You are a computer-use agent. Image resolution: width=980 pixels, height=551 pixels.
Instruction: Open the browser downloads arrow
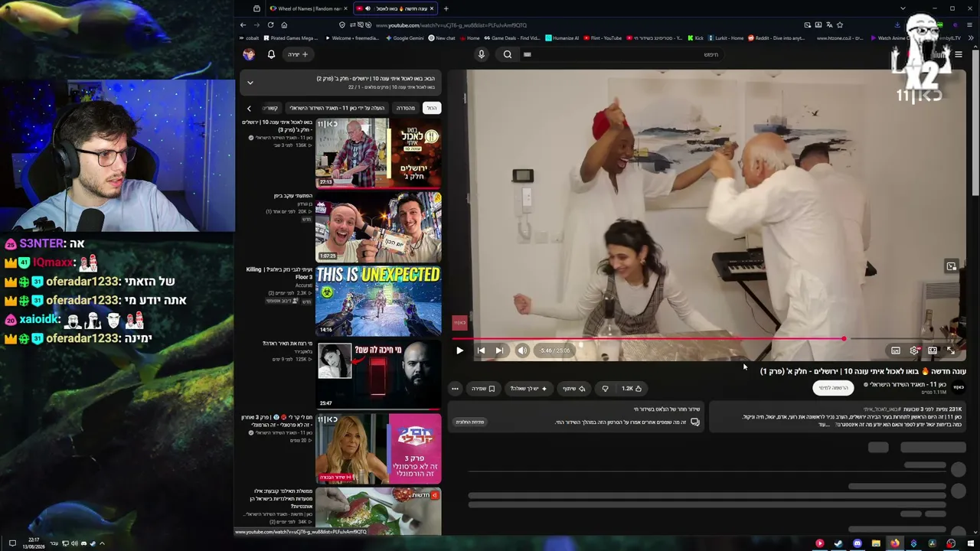[897, 25]
